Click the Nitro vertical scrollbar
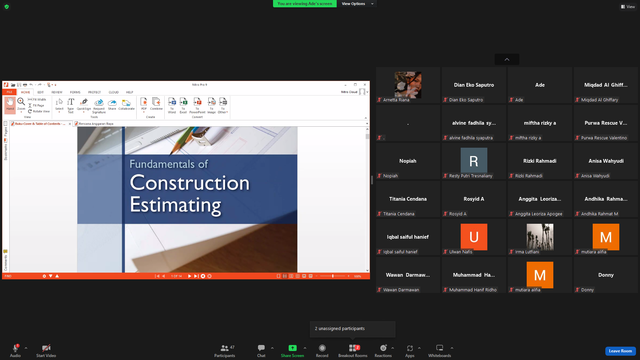640x360 pixels. click(x=367, y=199)
